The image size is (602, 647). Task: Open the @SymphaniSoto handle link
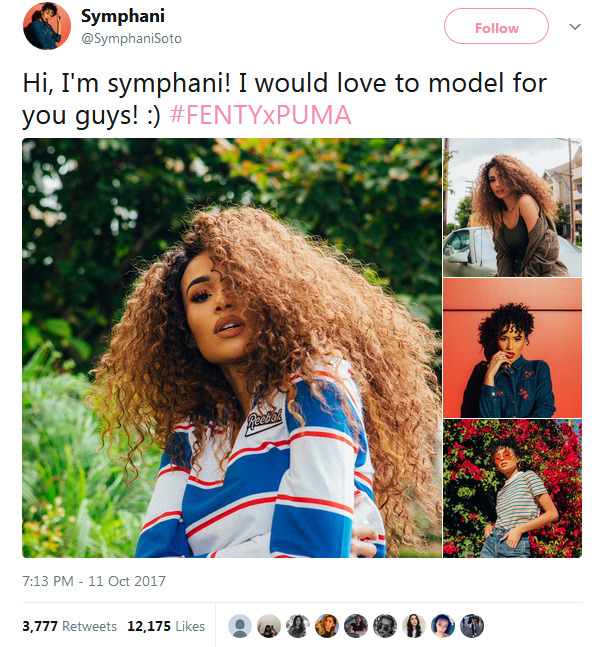coord(132,38)
